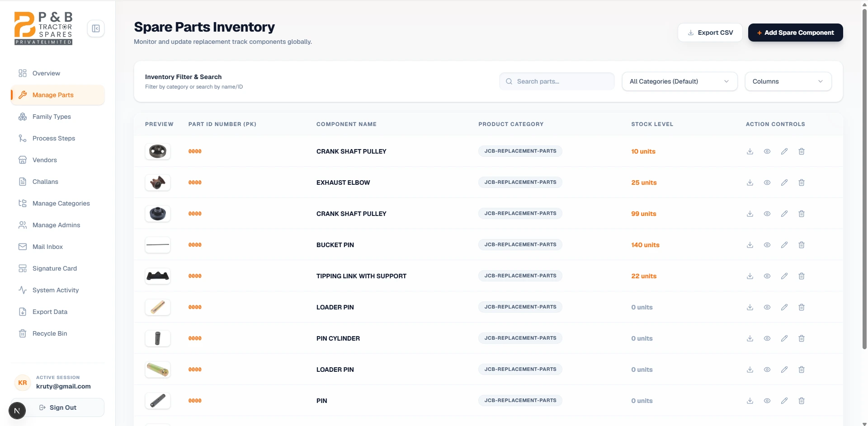Image resolution: width=868 pixels, height=426 pixels.
Task: Click Add Spare Component
Action: tap(795, 33)
